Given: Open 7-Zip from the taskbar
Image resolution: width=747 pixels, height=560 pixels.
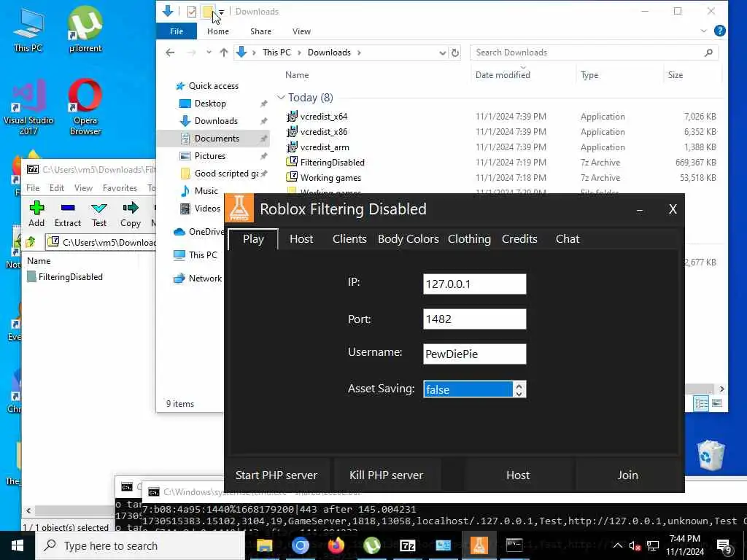Looking at the screenshot, I should click(x=407, y=545).
